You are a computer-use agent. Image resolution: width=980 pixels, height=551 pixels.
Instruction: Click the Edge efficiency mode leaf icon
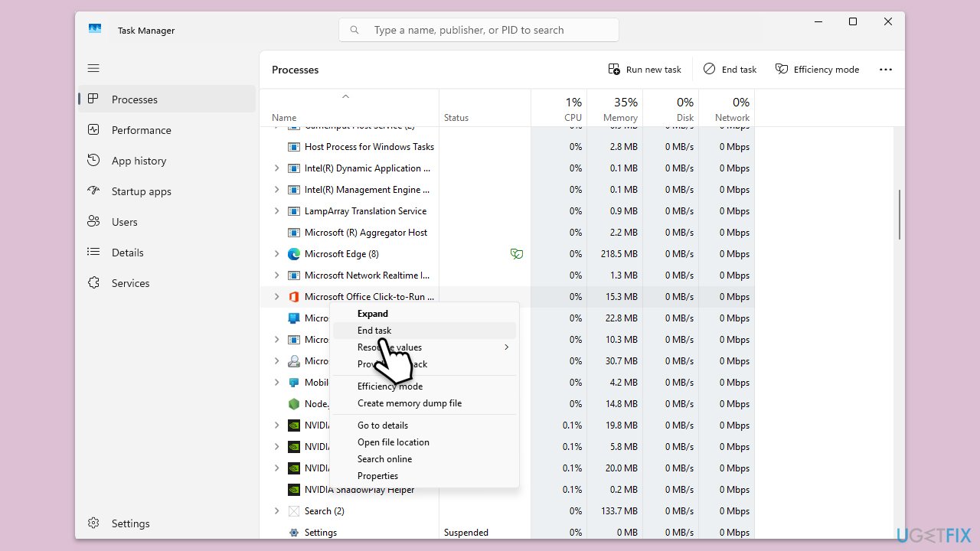coord(517,254)
